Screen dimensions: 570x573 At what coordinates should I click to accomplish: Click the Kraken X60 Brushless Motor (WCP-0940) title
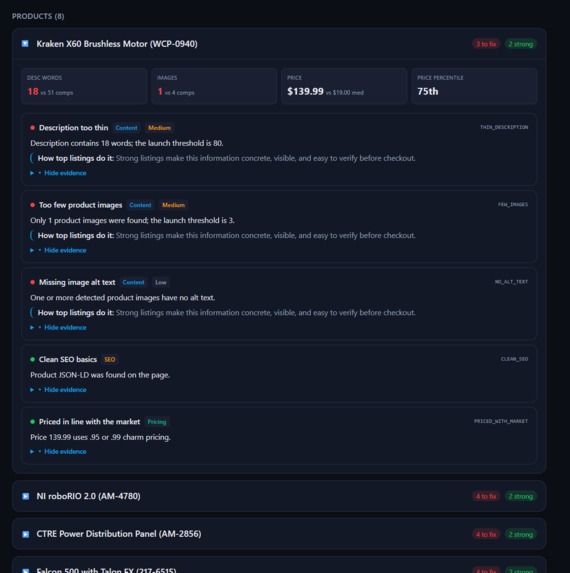pyautogui.click(x=117, y=44)
